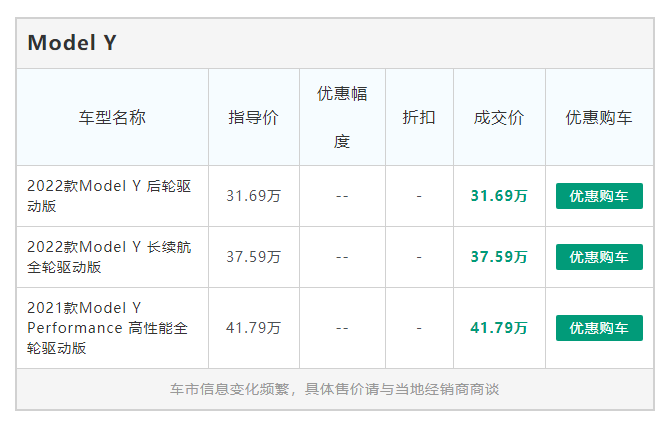
Task: Click the gray 31.69万 guide price
Action: coord(254,196)
